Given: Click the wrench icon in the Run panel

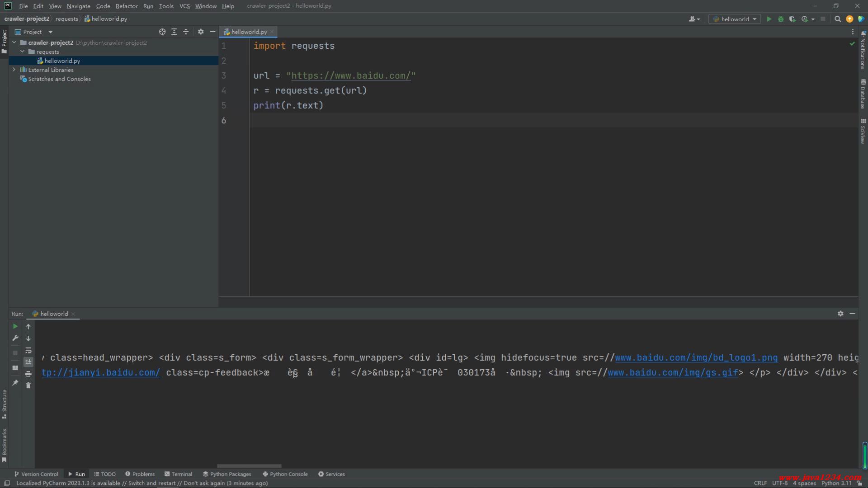Looking at the screenshot, I should click(15, 338).
